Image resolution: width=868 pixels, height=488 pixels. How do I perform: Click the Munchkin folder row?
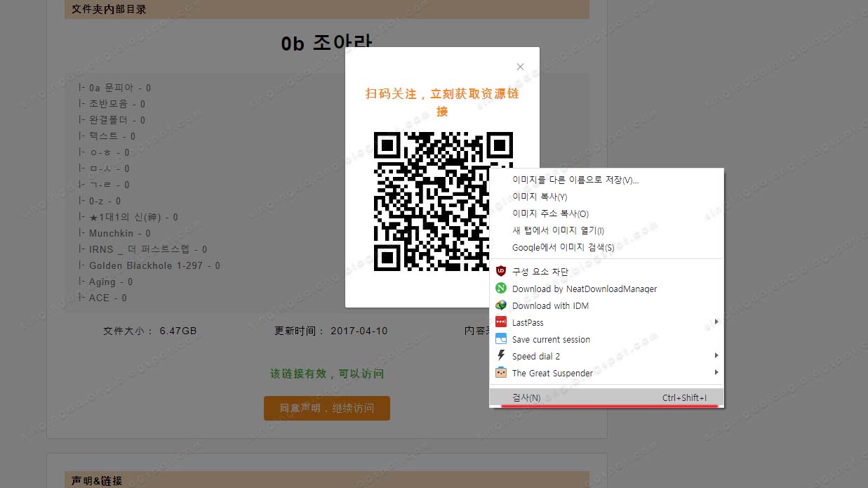tap(115, 233)
